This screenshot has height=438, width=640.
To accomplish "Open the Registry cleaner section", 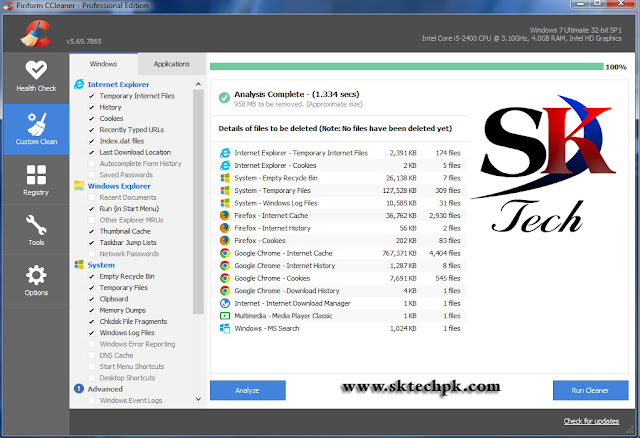I will [x=36, y=180].
